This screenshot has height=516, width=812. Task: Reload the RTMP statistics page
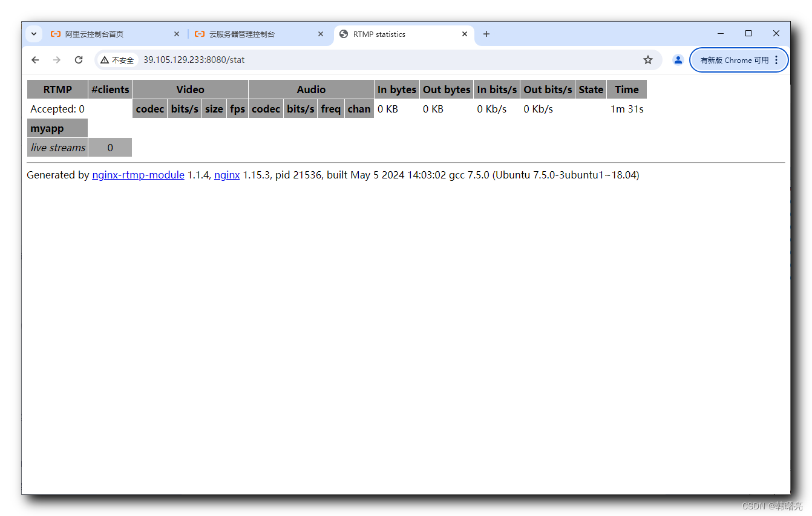point(79,60)
